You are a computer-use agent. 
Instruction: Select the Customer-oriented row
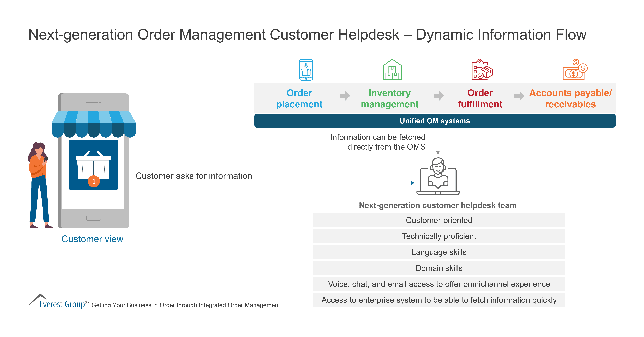coord(439,220)
